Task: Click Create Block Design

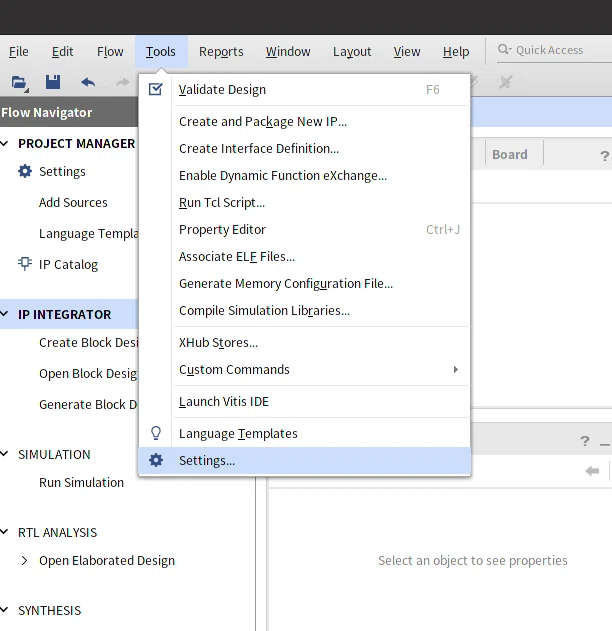Action: click(88, 342)
